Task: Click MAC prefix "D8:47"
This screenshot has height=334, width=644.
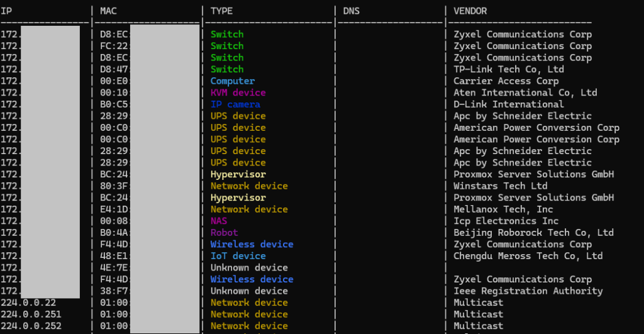Action: coord(114,69)
